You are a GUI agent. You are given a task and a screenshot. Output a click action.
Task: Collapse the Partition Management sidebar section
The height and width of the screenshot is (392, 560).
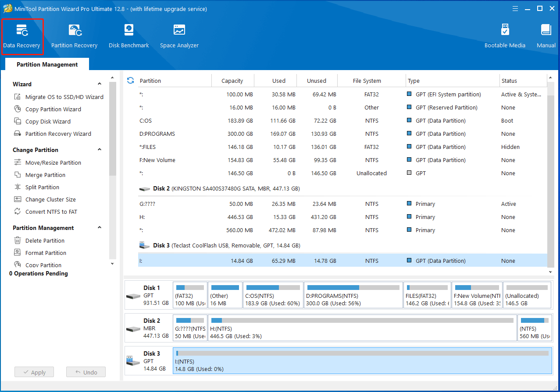(100, 228)
